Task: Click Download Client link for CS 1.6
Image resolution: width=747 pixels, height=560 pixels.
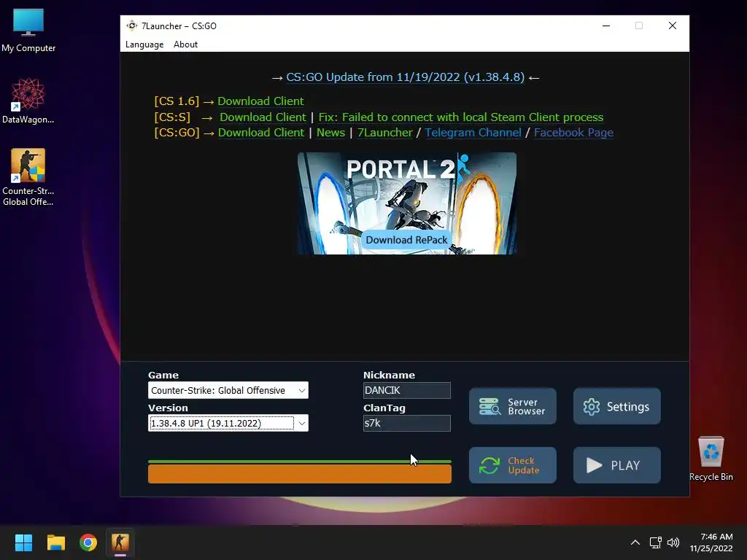Action: tap(260, 101)
